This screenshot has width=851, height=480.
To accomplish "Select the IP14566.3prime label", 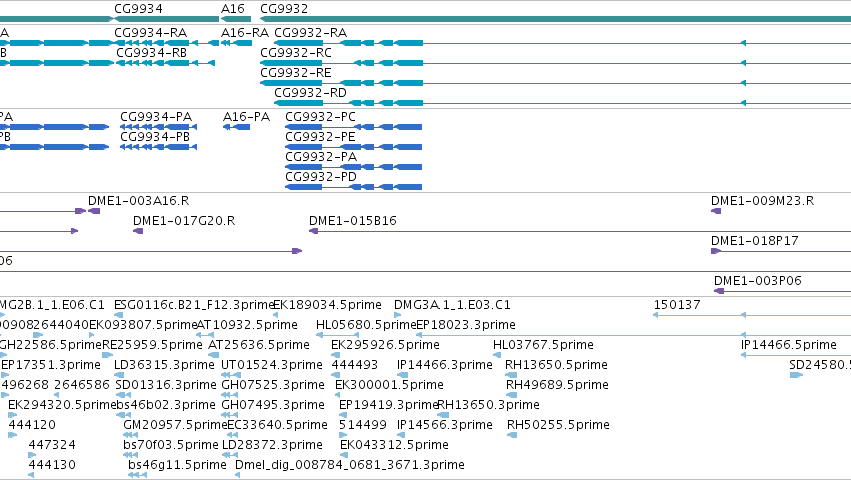I will (444, 425).
